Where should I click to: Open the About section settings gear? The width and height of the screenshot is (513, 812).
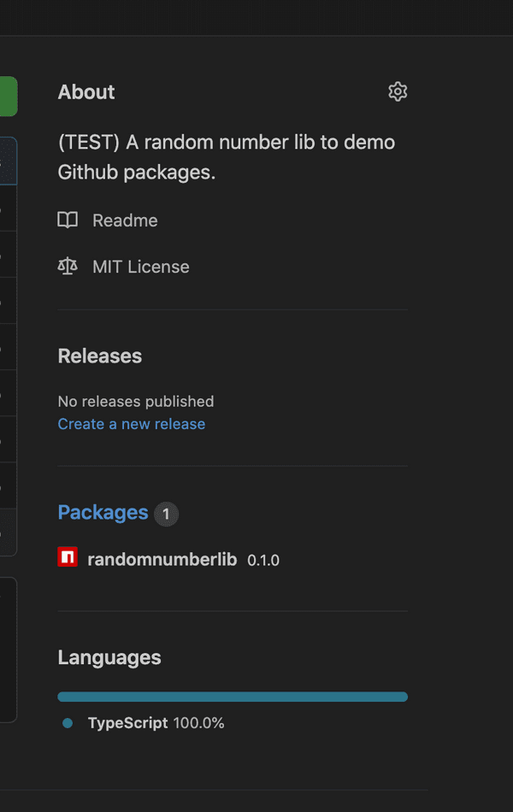click(x=398, y=91)
